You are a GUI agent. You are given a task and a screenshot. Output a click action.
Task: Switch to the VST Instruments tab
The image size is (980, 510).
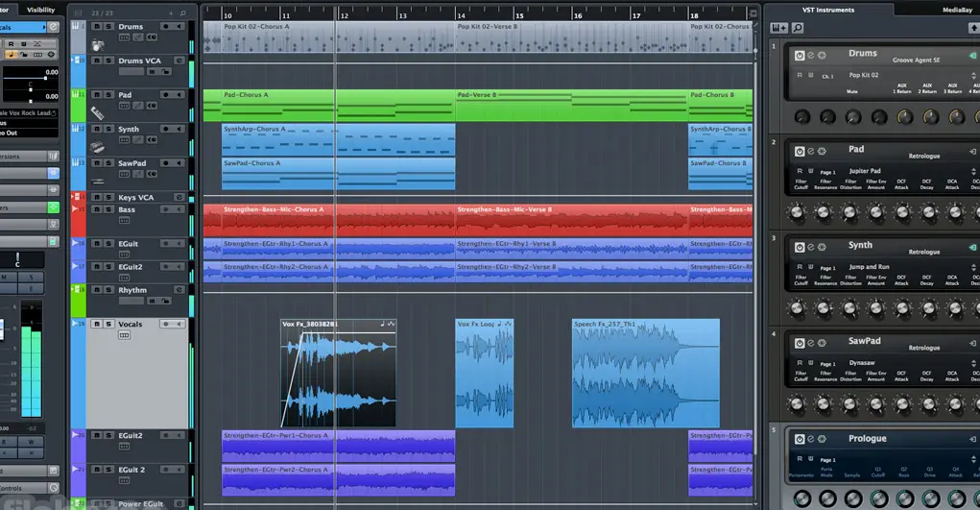(x=828, y=10)
